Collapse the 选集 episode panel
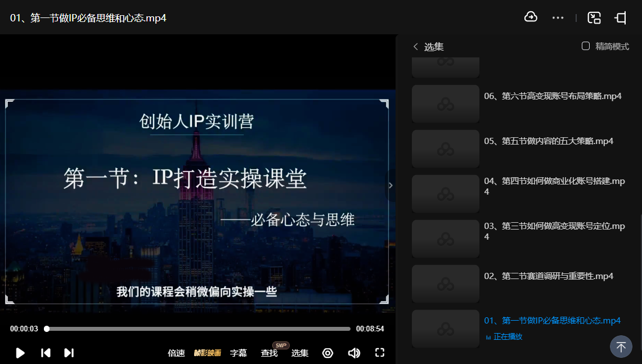This screenshot has width=642, height=364. pos(415,47)
